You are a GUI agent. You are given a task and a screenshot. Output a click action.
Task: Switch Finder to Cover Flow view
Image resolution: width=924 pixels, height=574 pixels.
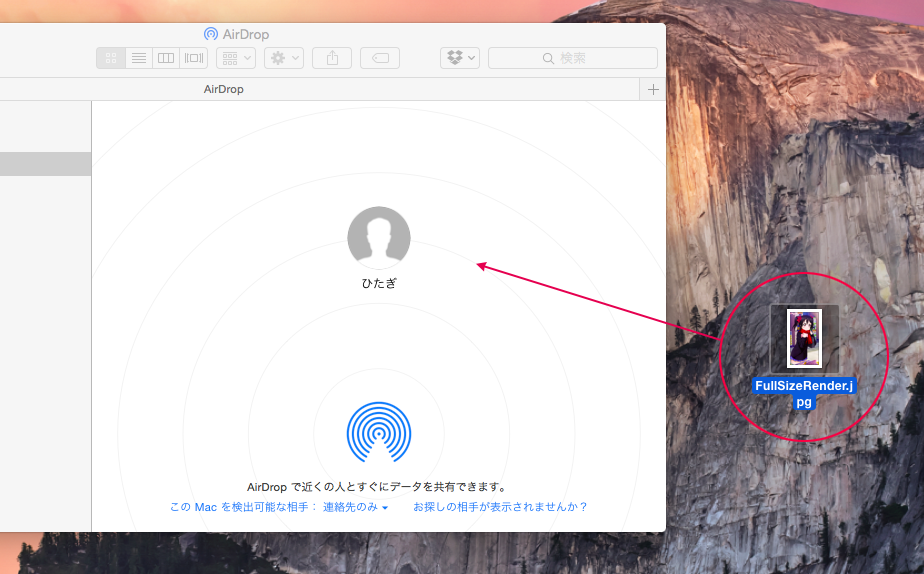194,58
